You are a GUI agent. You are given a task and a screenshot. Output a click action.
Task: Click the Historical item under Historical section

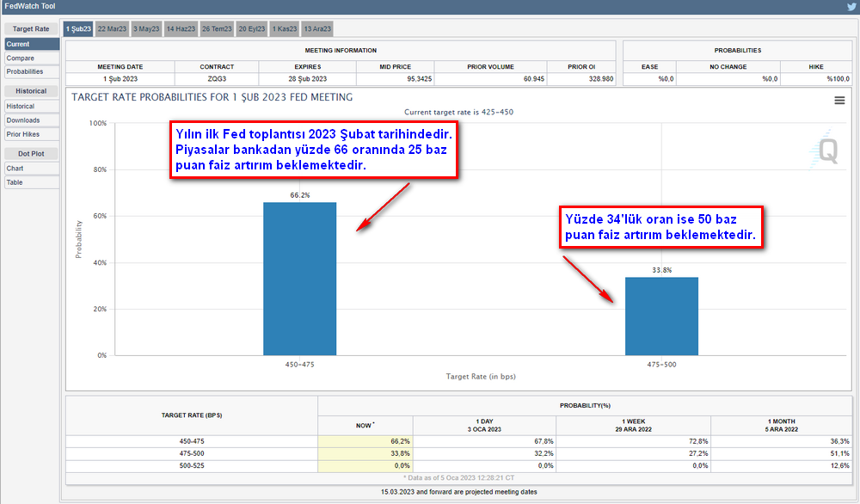click(x=32, y=107)
